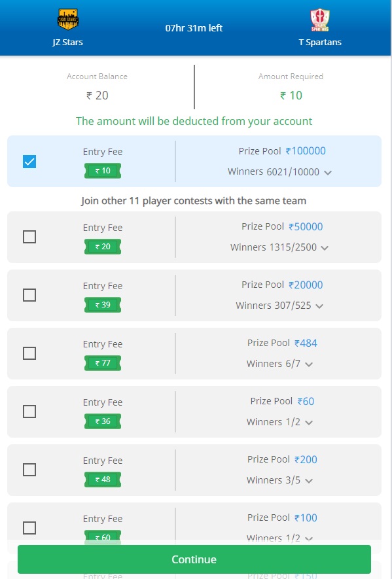Image resolution: width=392 pixels, height=579 pixels.
Task: Click the ₹60 prize pool amount
Action: 306,402
